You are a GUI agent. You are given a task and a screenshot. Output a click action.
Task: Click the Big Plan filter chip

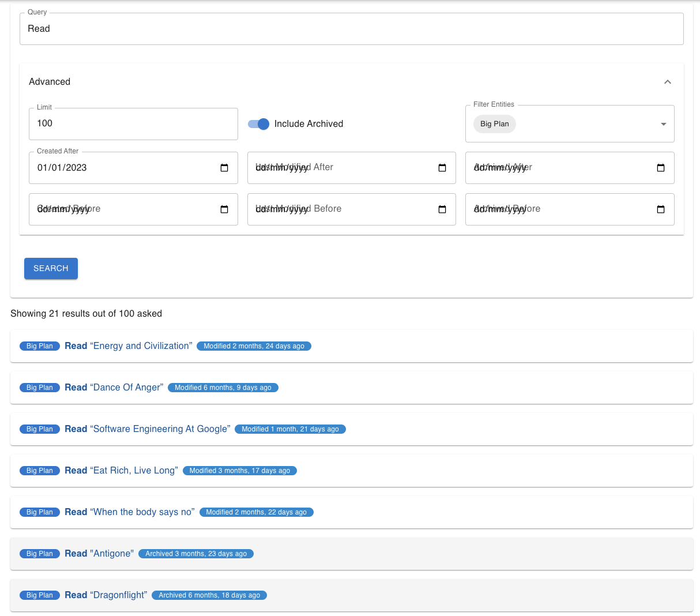494,124
